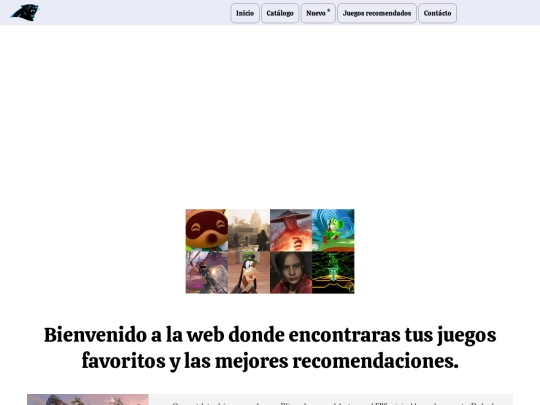The height and width of the screenshot is (405, 540).
Task: Select the Nuevo menu item
Action: 318,13
